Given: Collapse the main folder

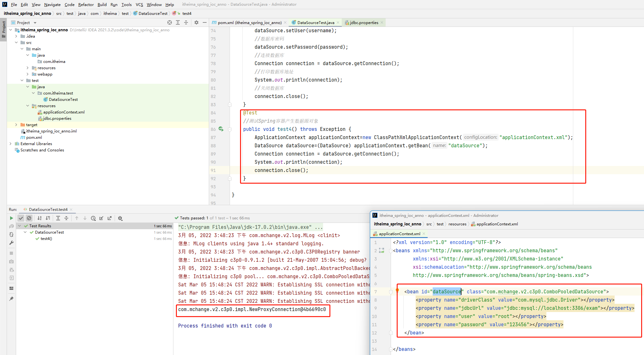Looking at the screenshot, I should pyautogui.click(x=22, y=49).
